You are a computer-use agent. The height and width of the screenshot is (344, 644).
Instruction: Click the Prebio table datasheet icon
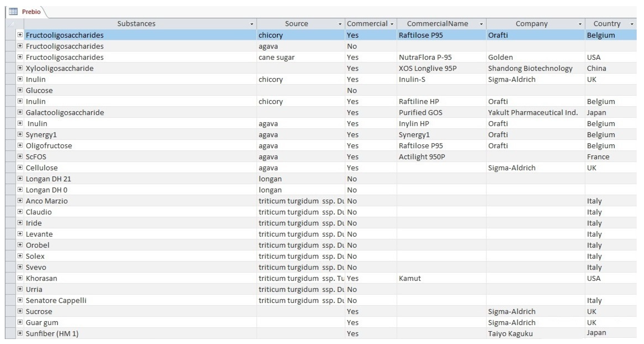coord(13,12)
